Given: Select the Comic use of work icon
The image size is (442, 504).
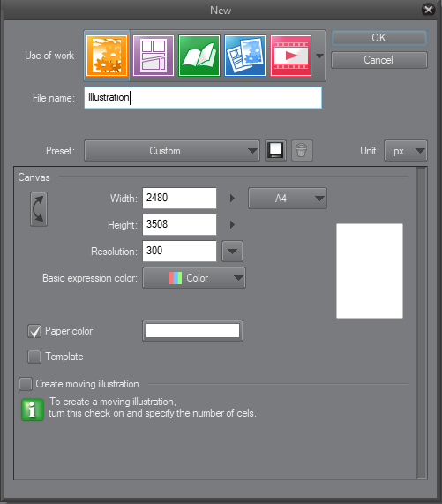Looking at the screenshot, I should 154,56.
